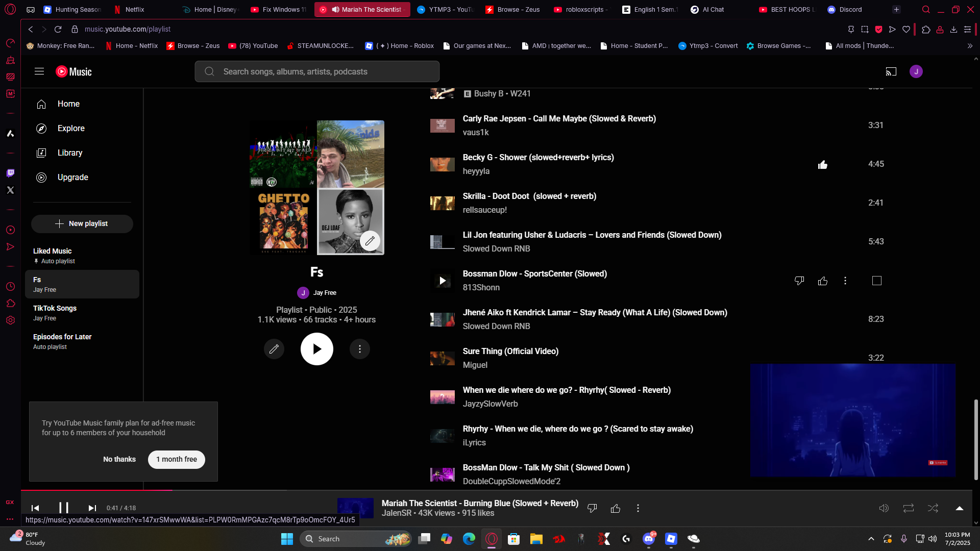Like the now-playing Burning Blue song

pyautogui.click(x=616, y=508)
